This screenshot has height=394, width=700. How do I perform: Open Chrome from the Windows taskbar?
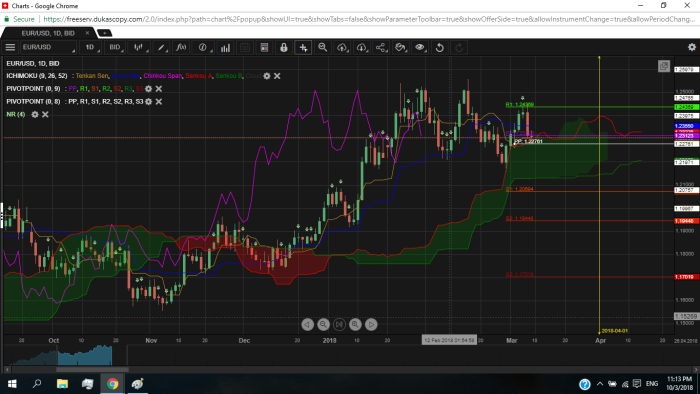(112, 384)
